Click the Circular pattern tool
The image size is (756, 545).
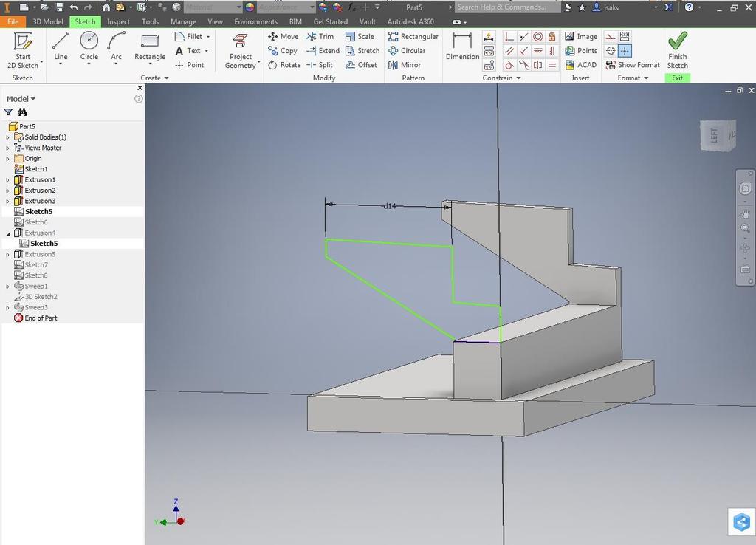pos(407,51)
